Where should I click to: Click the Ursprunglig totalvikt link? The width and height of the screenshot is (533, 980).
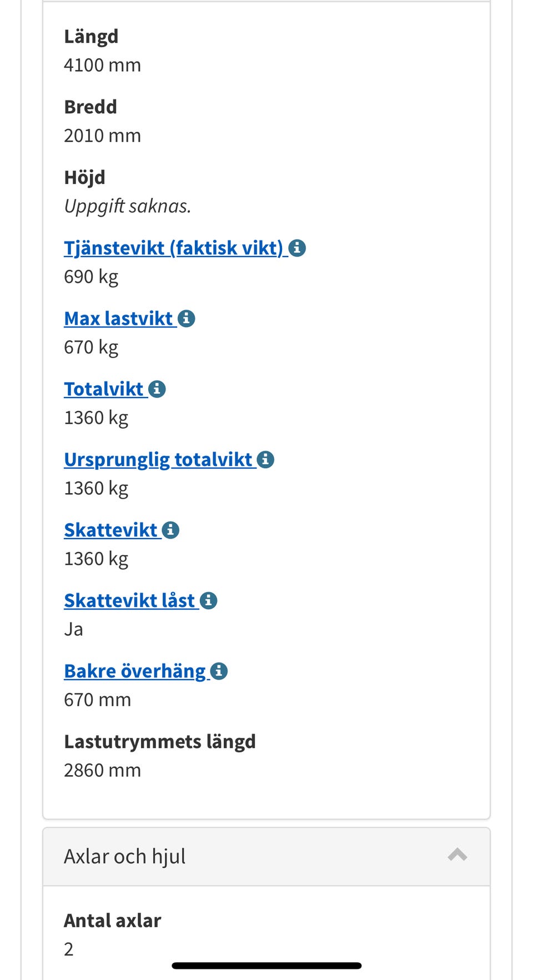click(159, 459)
